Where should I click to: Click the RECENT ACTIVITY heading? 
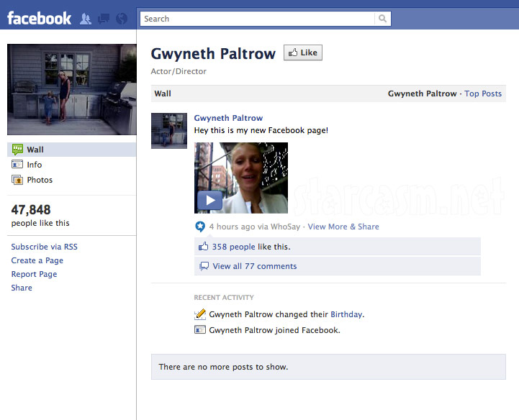pyautogui.click(x=224, y=297)
